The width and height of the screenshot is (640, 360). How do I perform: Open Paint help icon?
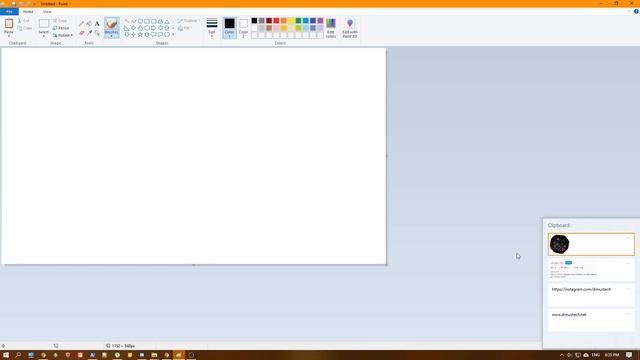click(636, 11)
